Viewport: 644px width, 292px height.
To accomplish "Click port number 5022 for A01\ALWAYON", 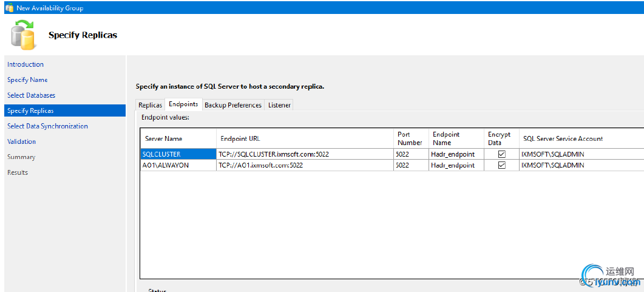I will click(x=411, y=165).
